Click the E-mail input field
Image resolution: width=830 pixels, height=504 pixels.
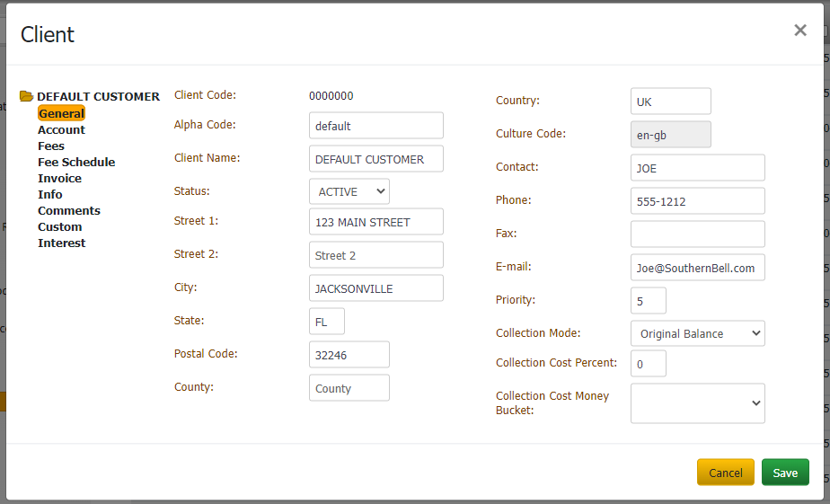[x=698, y=268]
